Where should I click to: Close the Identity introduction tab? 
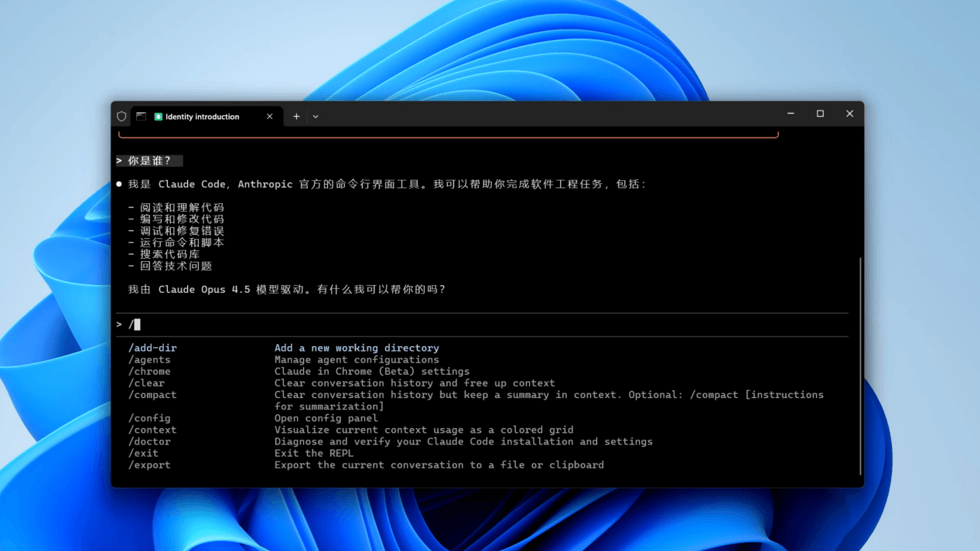pos(269,117)
